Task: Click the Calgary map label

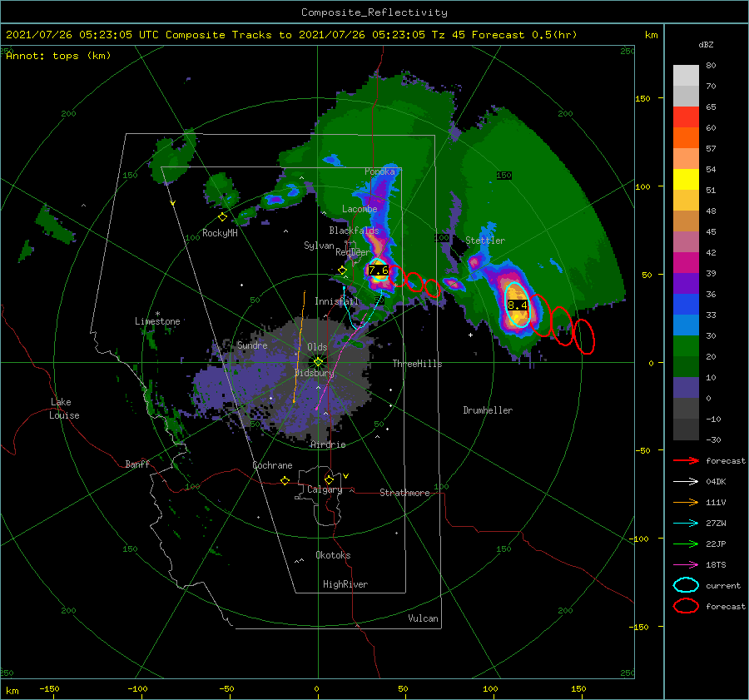Action: coord(325,489)
